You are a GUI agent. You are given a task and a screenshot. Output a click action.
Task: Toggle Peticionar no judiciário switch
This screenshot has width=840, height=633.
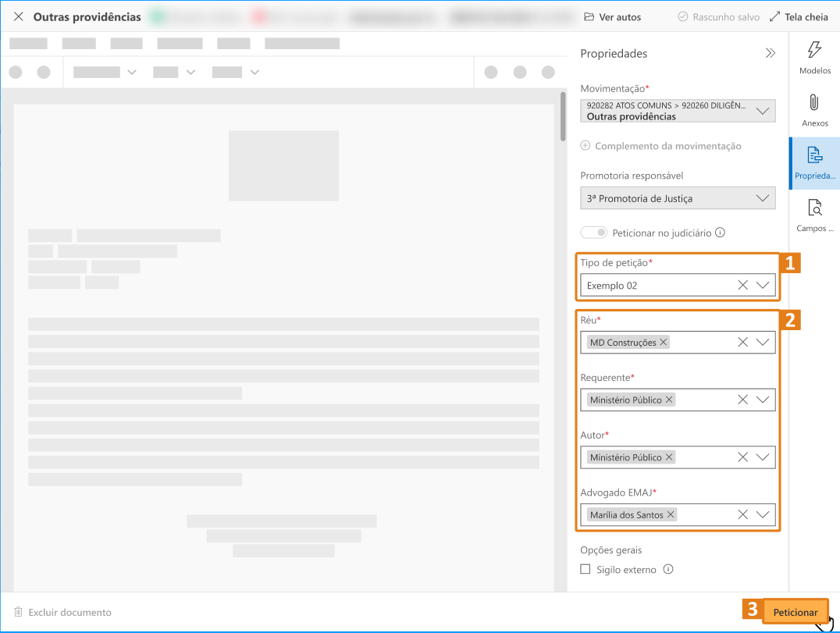pos(594,233)
